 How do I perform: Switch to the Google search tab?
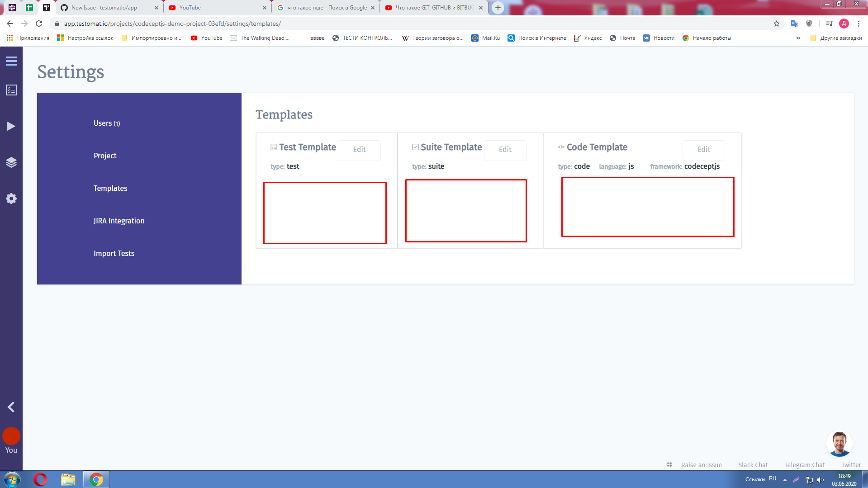tap(326, 8)
